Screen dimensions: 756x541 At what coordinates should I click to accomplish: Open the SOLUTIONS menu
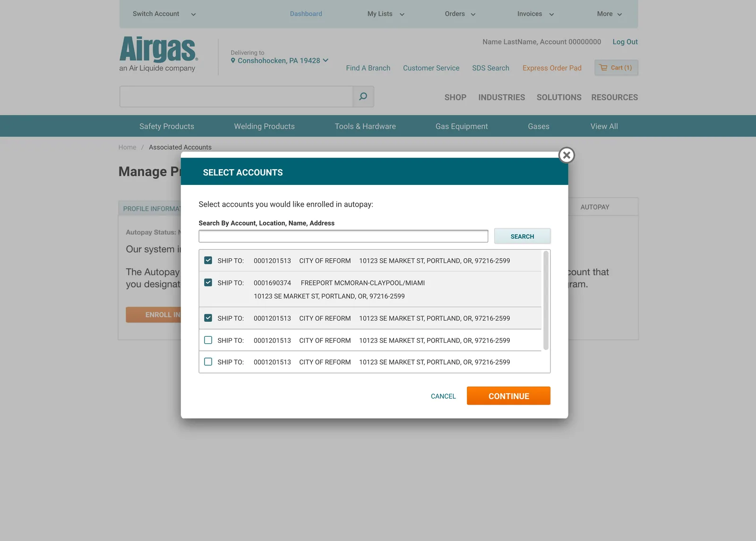point(559,97)
